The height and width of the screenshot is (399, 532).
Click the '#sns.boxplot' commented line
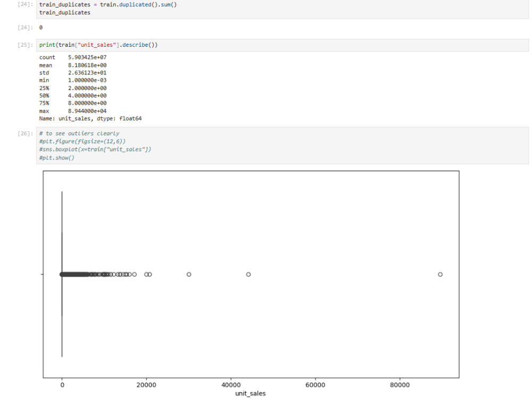[x=95, y=149]
